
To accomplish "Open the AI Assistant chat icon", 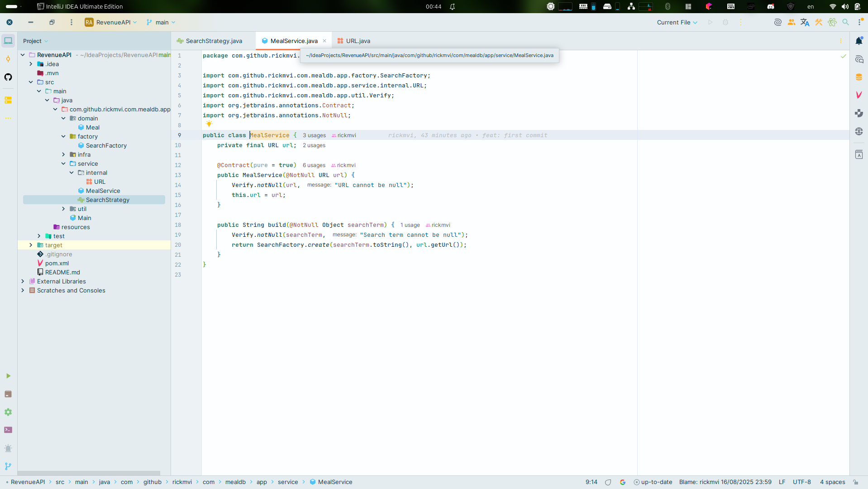I will click(859, 59).
